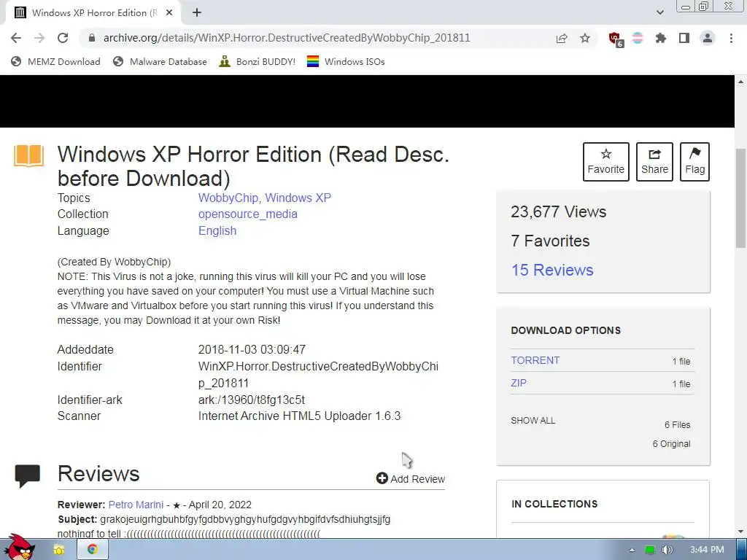Reload the archive.org page
The image size is (747, 560).
coord(63,38)
